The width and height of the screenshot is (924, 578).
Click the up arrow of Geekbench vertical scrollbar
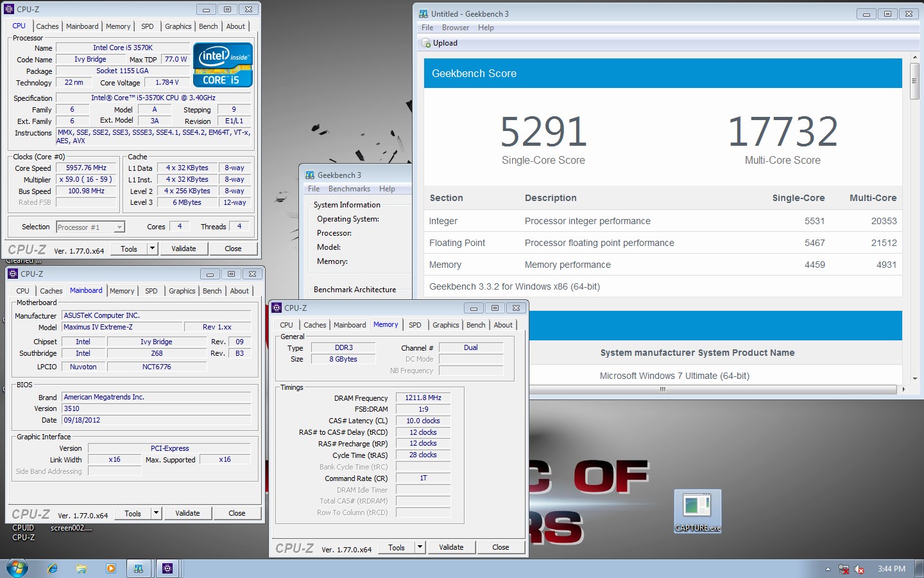pyautogui.click(x=915, y=58)
